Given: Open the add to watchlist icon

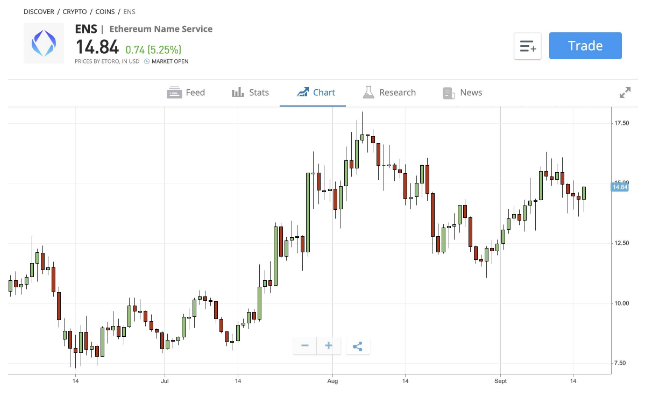Looking at the screenshot, I should point(528,46).
